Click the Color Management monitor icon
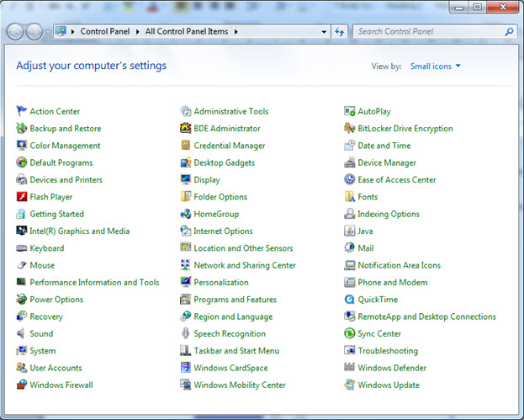The width and height of the screenshot is (524, 420). coord(21,145)
